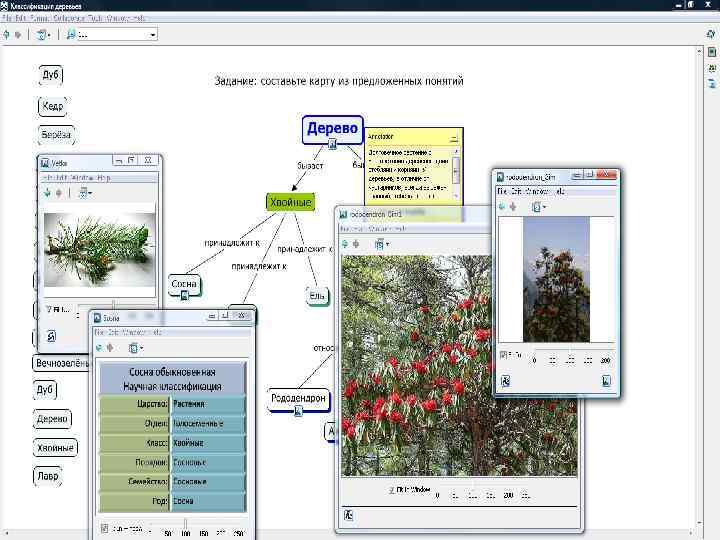The width and height of the screenshot is (720, 540).
Task: Select the Дерево concept node
Action: point(332,129)
